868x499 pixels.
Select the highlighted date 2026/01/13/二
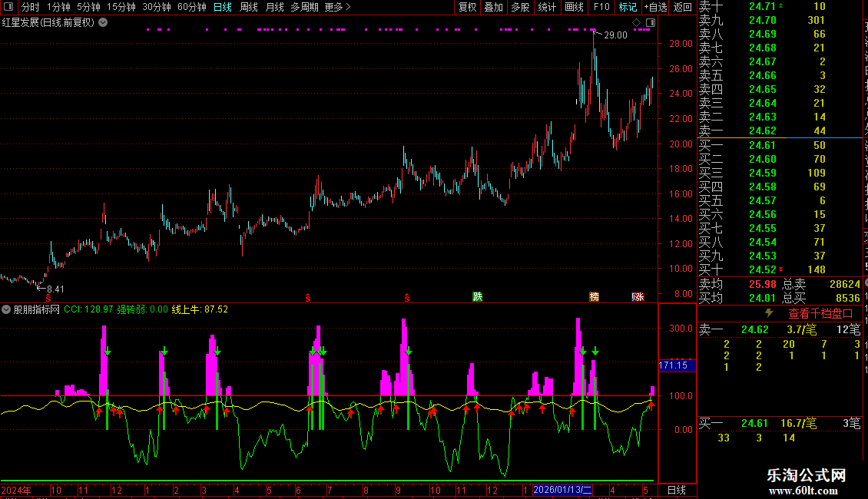click(x=562, y=490)
